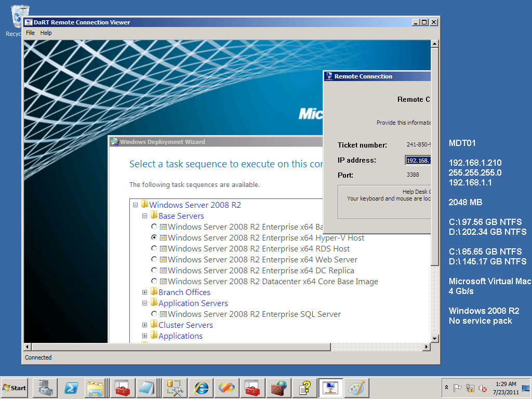Open the Help menu
532x399 pixels.
pos(46,32)
